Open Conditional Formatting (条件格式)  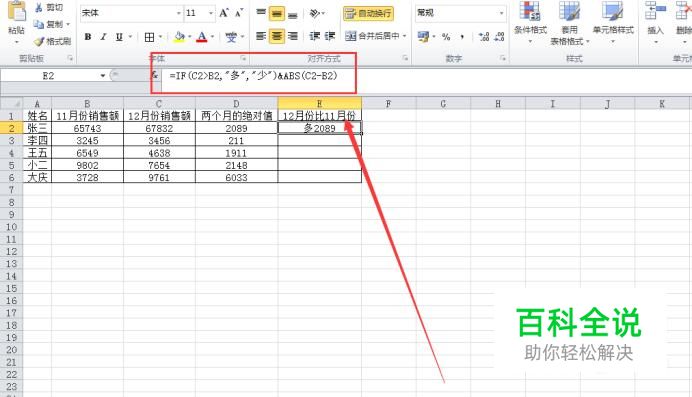[x=530, y=22]
